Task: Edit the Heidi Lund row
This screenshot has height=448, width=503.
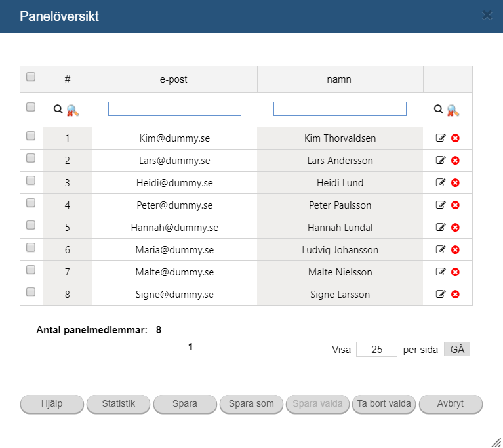Action: click(x=441, y=182)
